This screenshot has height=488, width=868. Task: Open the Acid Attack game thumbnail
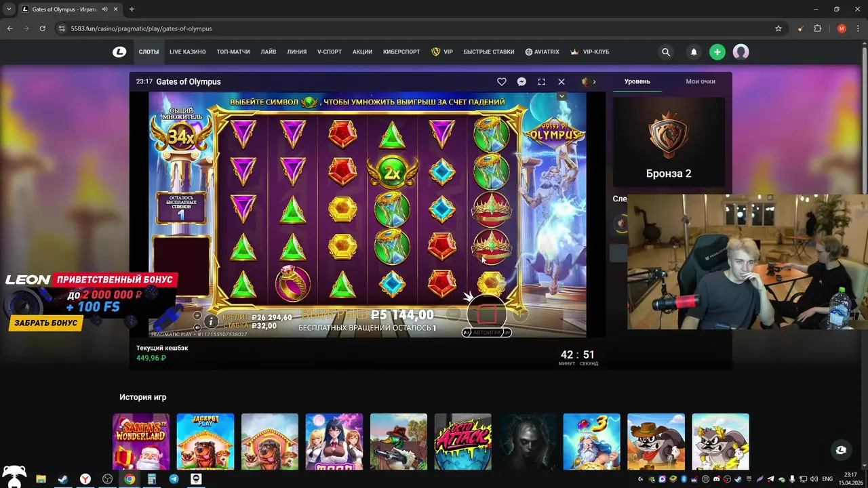462,442
